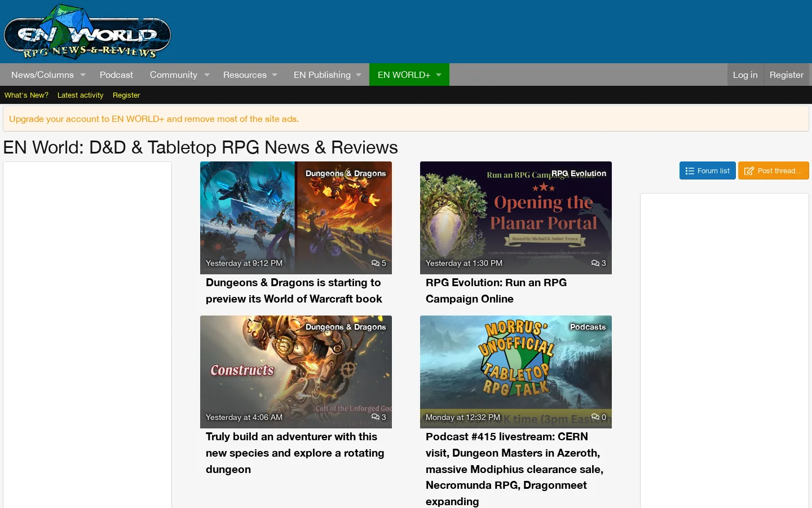Open Latest activity link
The image size is (812, 508).
[80, 95]
